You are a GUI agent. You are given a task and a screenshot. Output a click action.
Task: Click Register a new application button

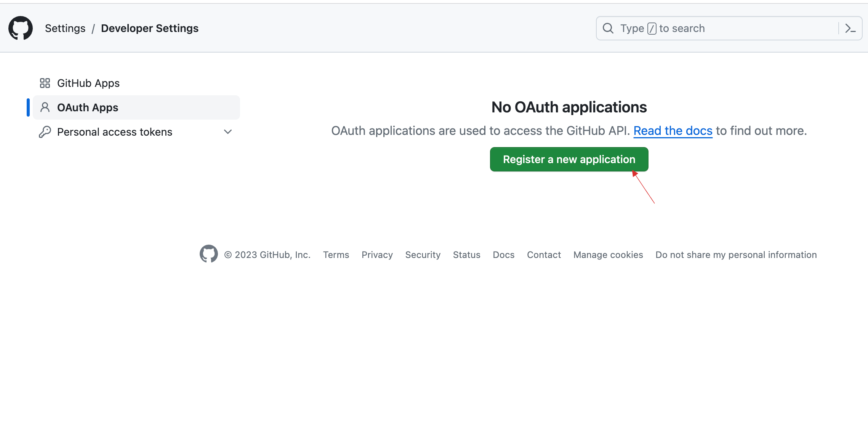coord(569,159)
